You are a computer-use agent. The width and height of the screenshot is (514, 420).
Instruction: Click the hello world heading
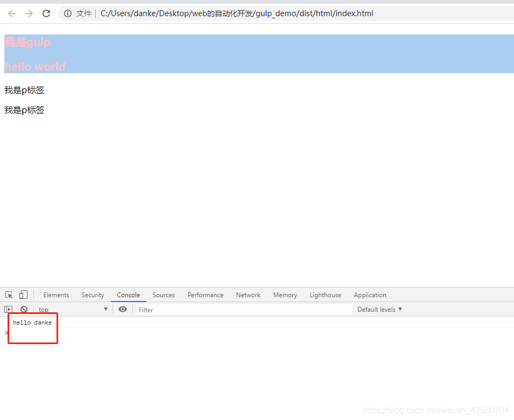tap(35, 67)
